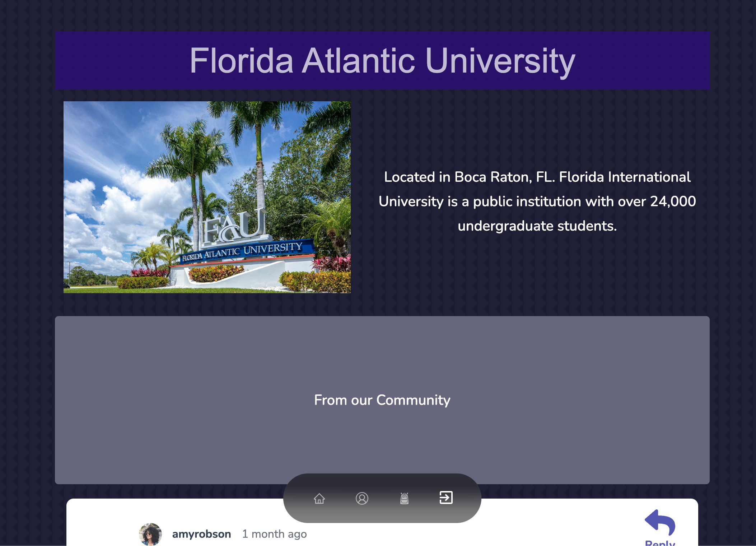Click the amyrobson username

tap(201, 534)
